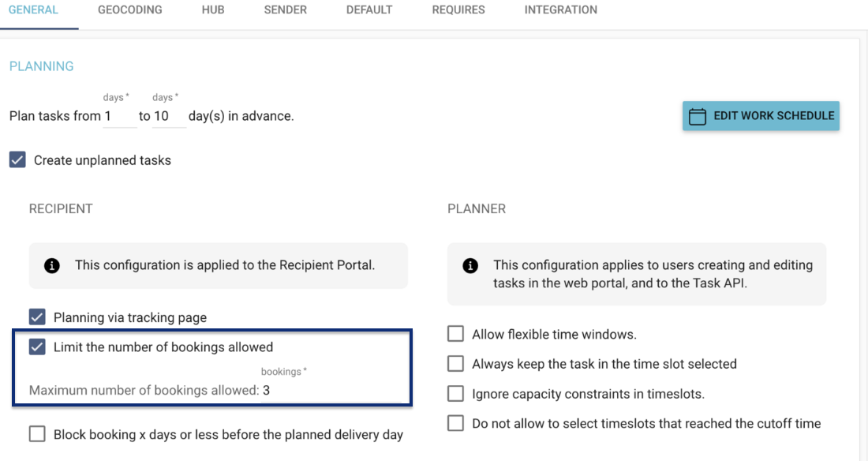Click the calendar icon on Edit Work Schedule
This screenshot has height=461, width=868.
pos(697,116)
